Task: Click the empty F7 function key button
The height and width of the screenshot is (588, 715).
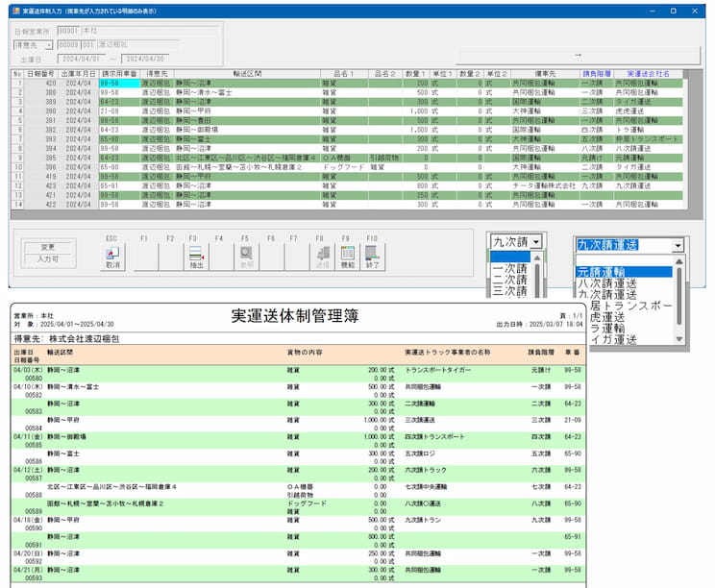Action: (296, 257)
